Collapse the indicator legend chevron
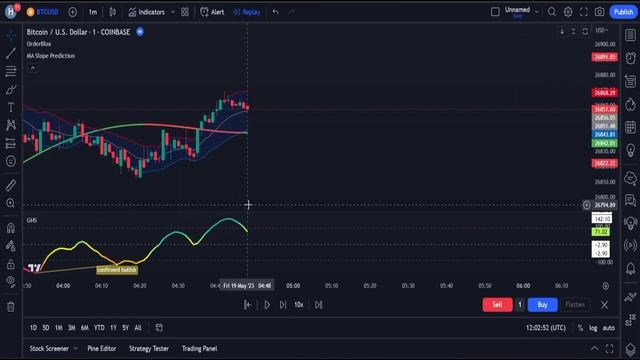 coord(33,68)
